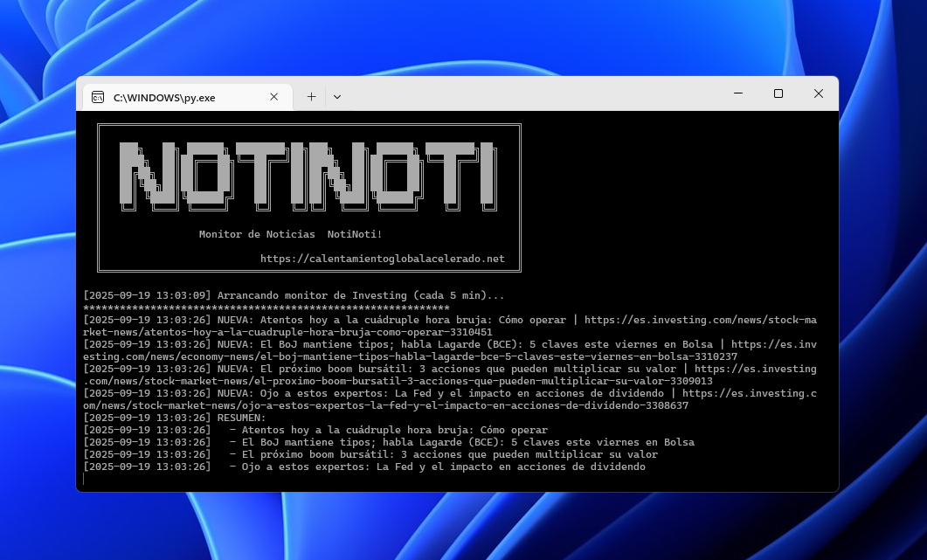Click the empty title bar area beside the tab dropdown
The image size is (927, 560).
[x=524, y=94]
